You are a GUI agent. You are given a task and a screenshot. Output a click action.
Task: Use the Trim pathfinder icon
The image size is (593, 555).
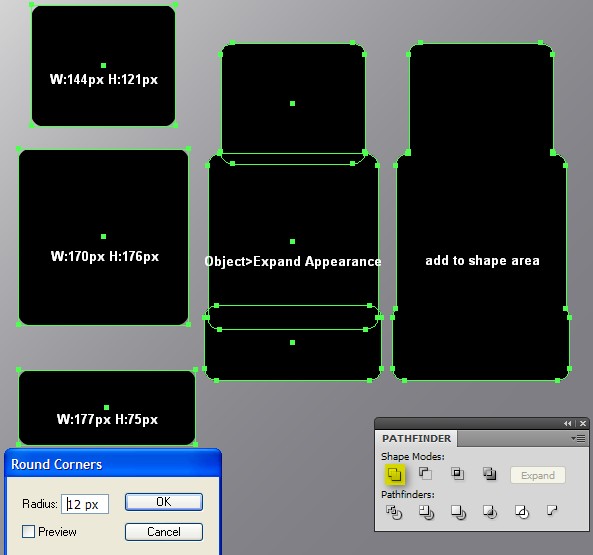coord(426,512)
